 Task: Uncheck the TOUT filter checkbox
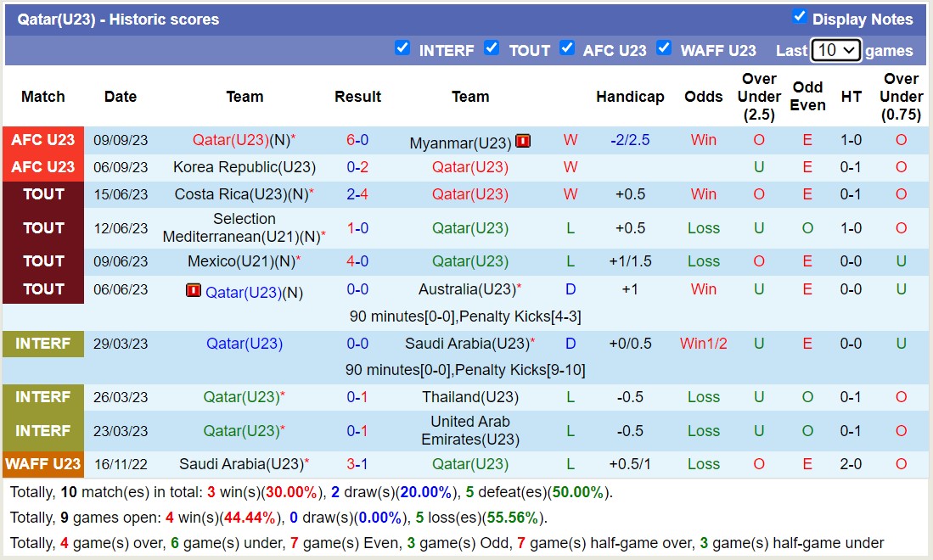pyautogui.click(x=492, y=48)
